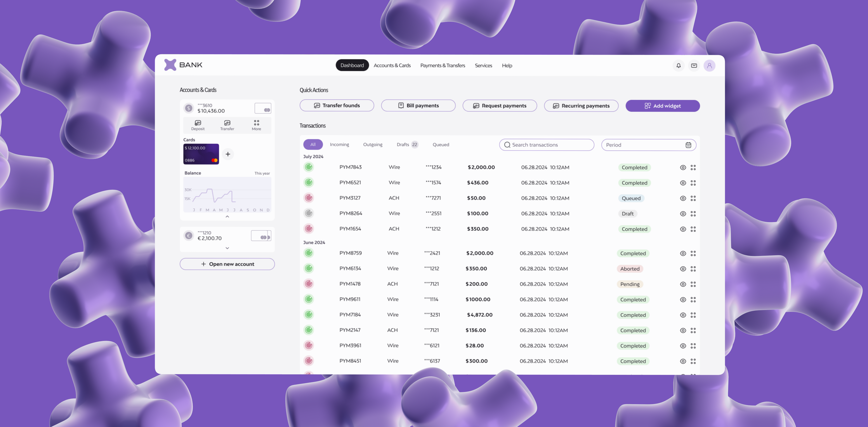Image resolution: width=868 pixels, height=427 pixels.
Task: Open the Deposit action on account ***3610
Action: coord(198,125)
